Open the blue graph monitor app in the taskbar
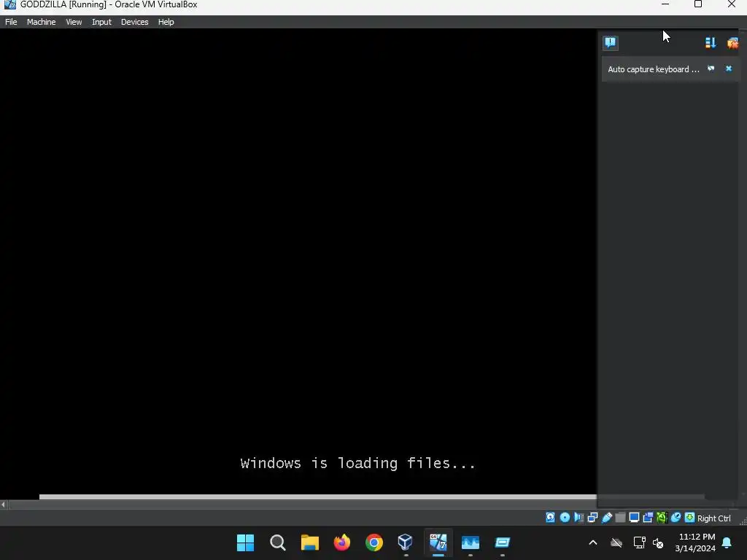Image resolution: width=747 pixels, height=560 pixels. click(x=471, y=542)
